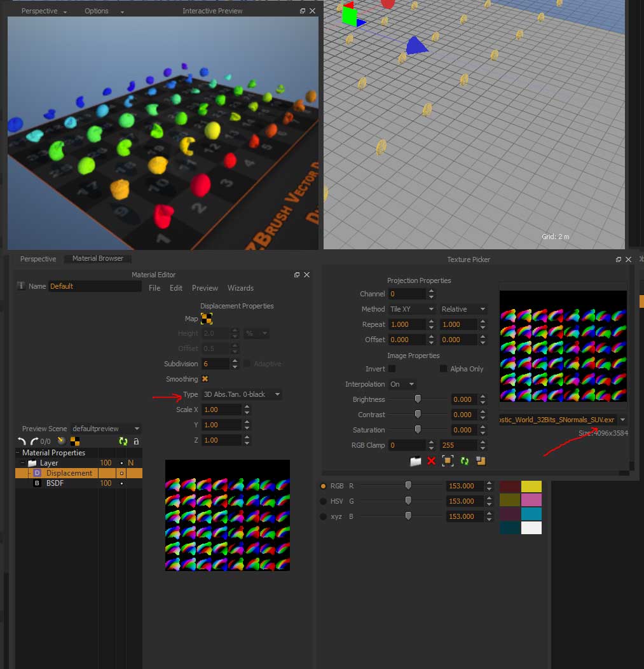The image size is (644, 669).
Task: Click the Name field showing Default
Action: pyautogui.click(x=94, y=287)
